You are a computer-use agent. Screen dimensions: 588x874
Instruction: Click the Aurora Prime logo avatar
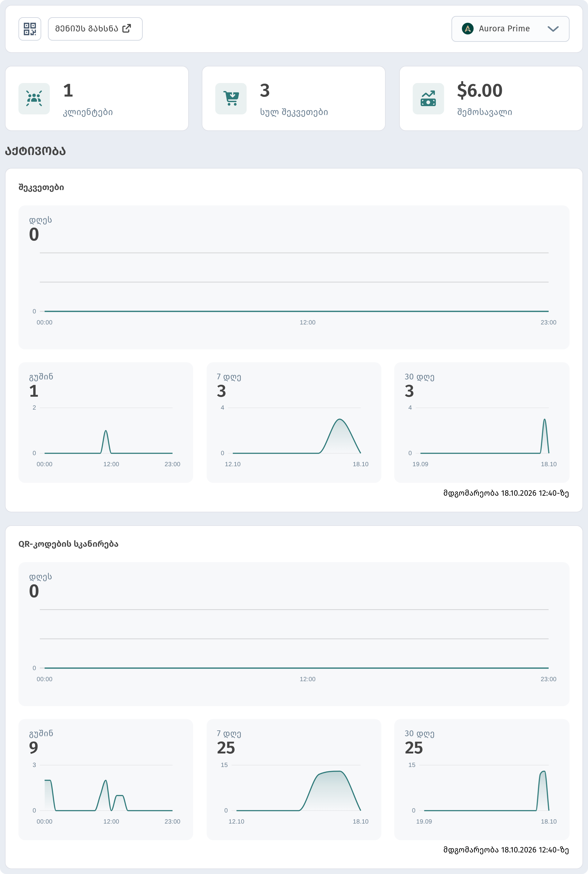coord(467,29)
